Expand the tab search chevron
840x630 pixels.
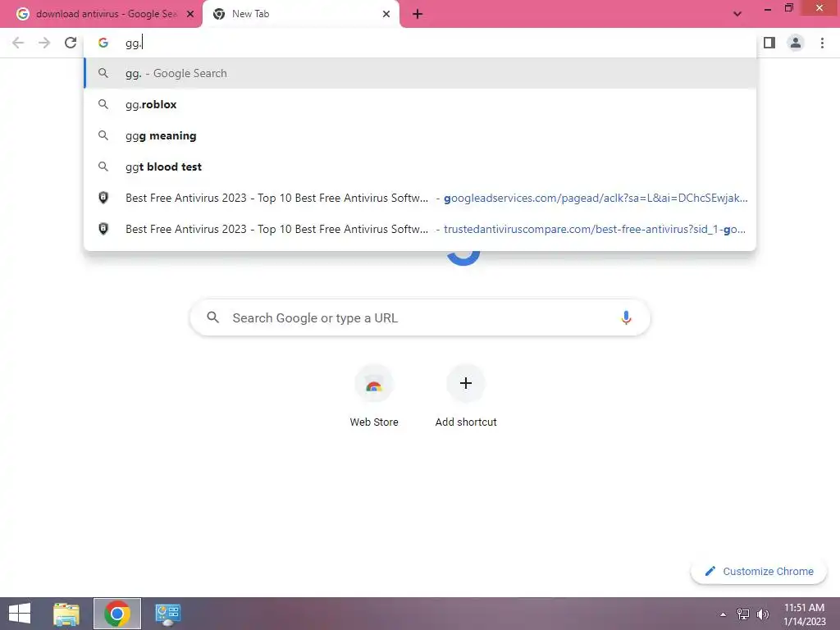click(x=737, y=15)
